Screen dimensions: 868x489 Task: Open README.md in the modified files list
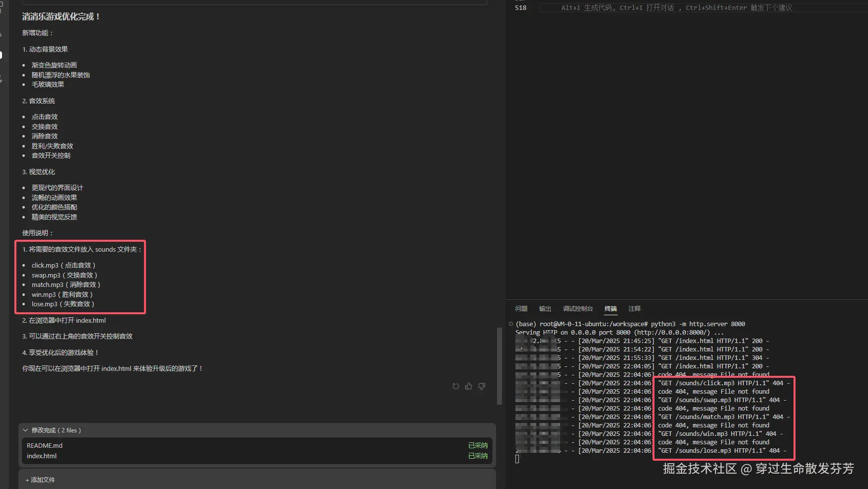point(45,446)
